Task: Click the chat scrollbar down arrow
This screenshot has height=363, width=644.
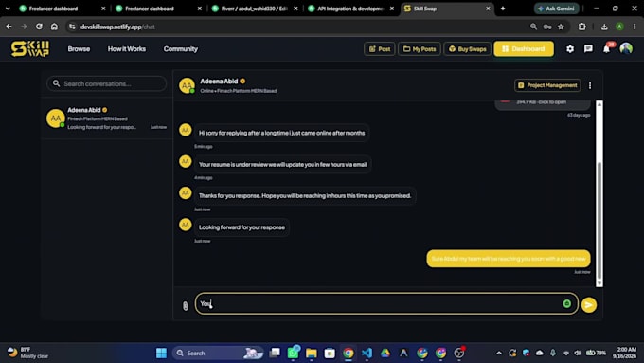Action: click(x=599, y=283)
